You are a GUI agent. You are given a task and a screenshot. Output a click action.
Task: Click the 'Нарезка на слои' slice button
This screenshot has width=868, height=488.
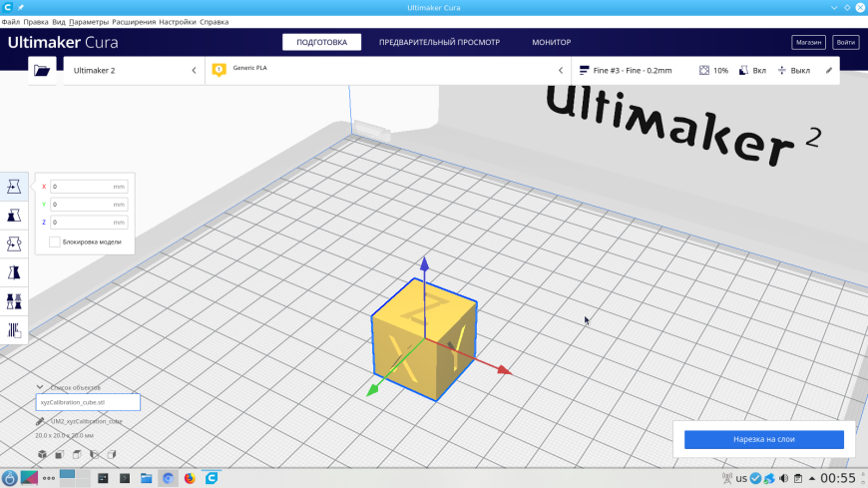click(764, 439)
